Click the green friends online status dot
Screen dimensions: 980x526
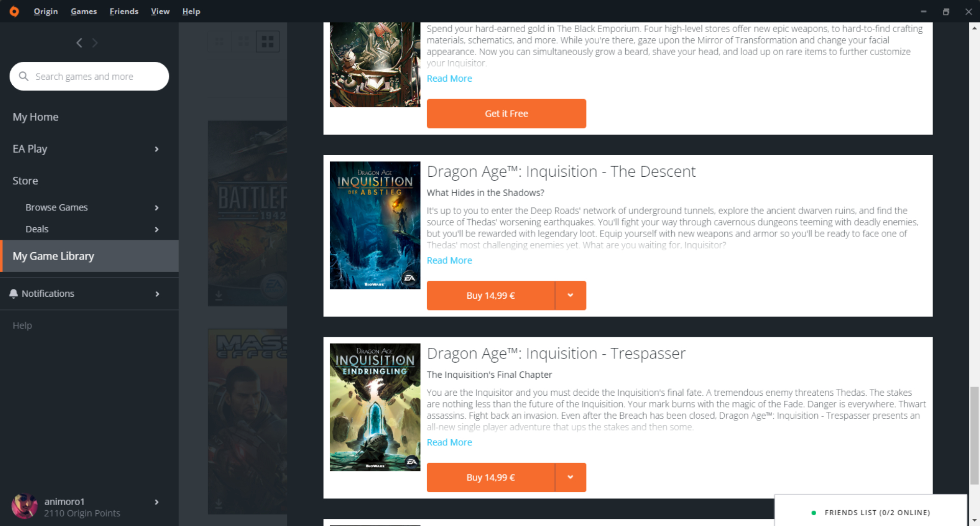pyautogui.click(x=814, y=513)
